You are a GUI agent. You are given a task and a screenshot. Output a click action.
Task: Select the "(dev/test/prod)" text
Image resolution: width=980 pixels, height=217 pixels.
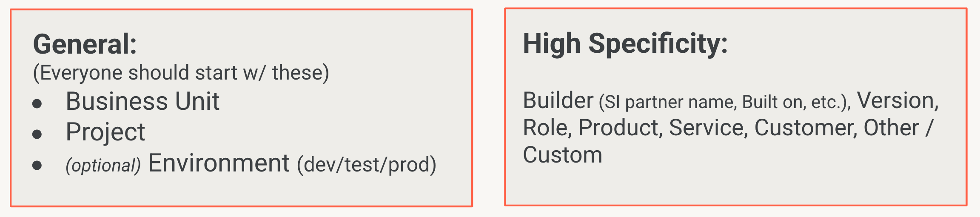coord(367,165)
